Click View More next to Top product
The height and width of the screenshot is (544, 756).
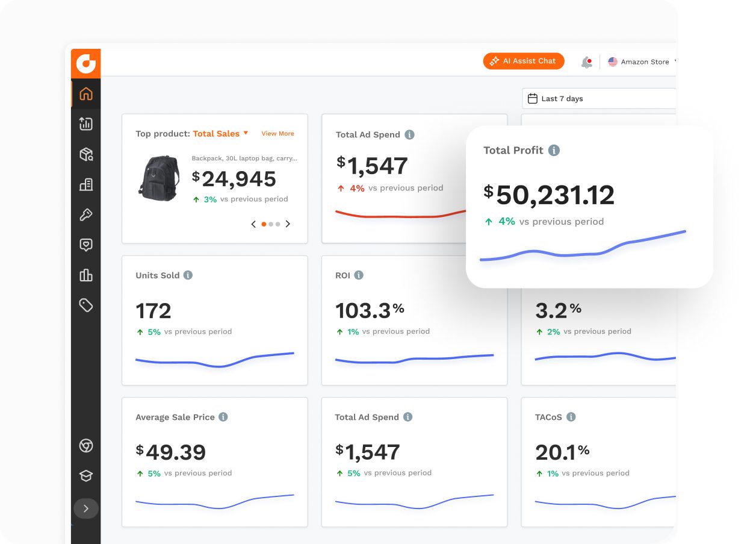click(x=277, y=134)
